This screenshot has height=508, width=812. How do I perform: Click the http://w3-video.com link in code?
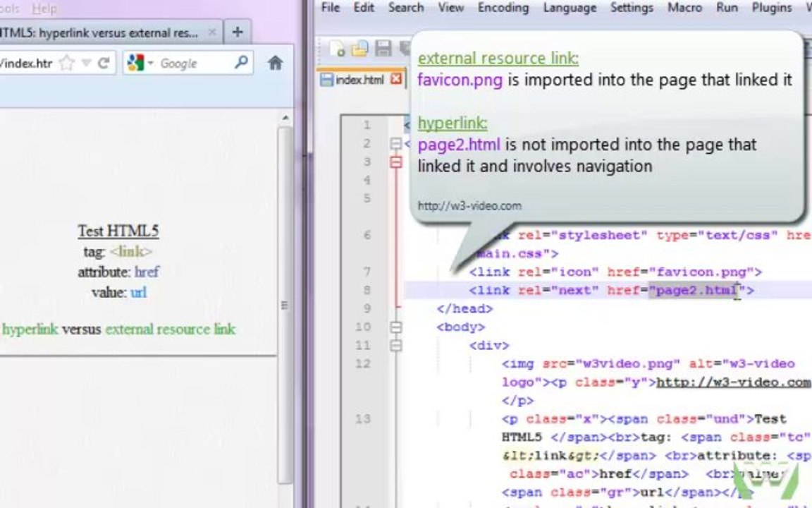point(733,382)
